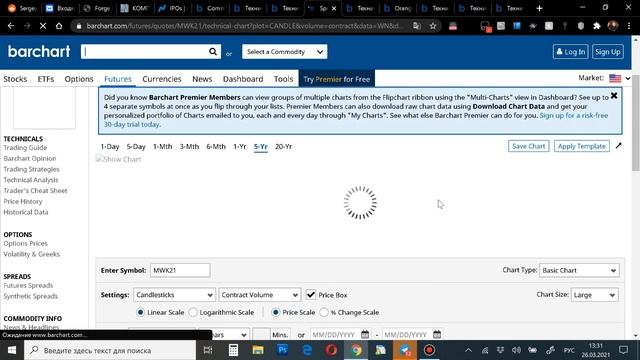640x360 pixels.
Task: Open the red record app in taskbar
Action: pos(429,350)
